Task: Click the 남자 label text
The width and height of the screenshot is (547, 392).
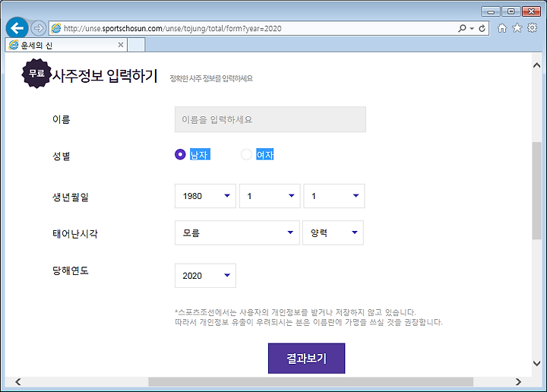Action: click(x=200, y=154)
